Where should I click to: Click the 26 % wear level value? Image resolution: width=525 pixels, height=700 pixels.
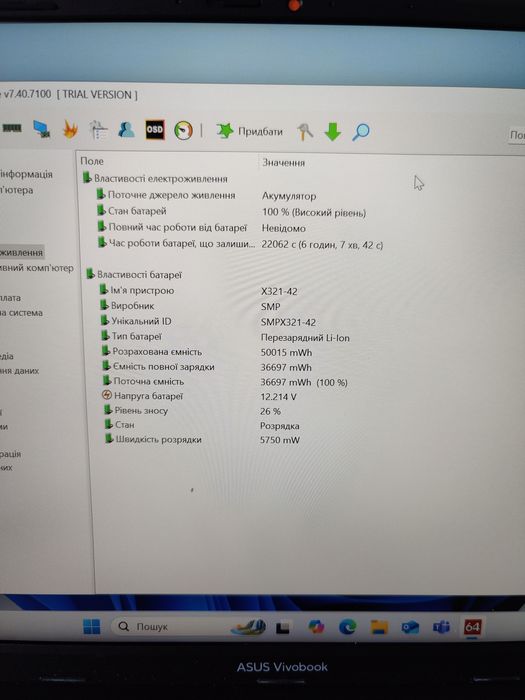point(271,411)
